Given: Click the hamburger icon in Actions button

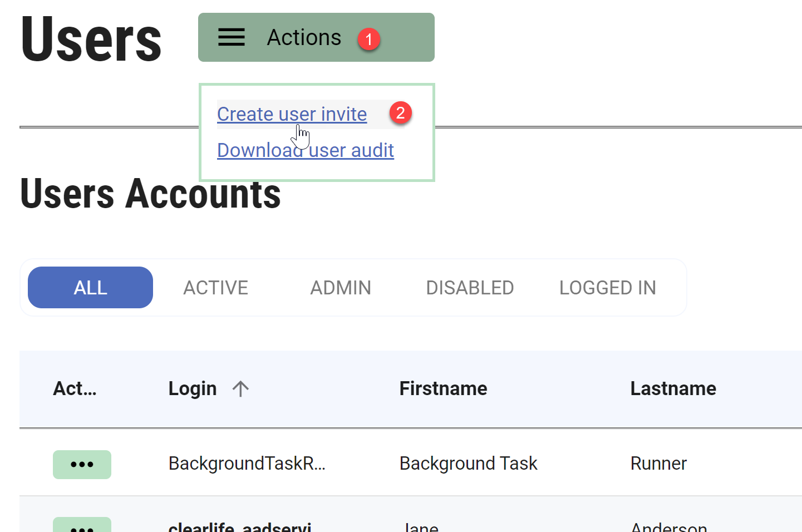Looking at the screenshot, I should pos(231,37).
